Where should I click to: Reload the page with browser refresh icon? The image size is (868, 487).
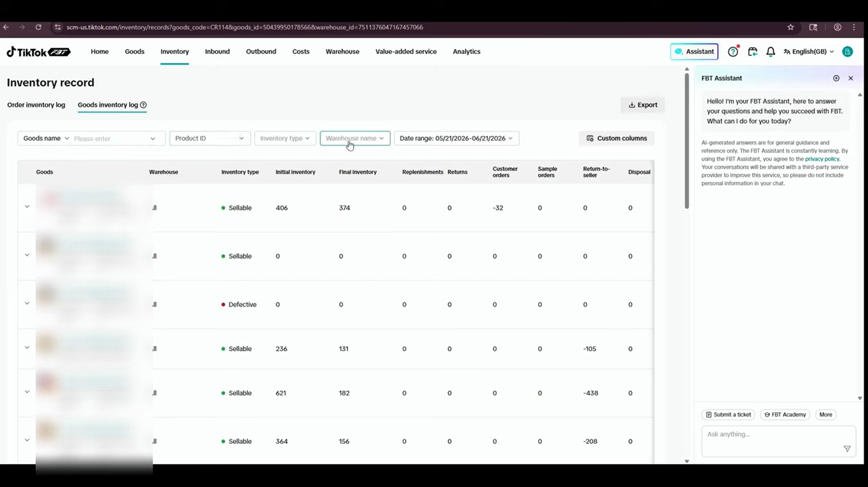(38, 27)
